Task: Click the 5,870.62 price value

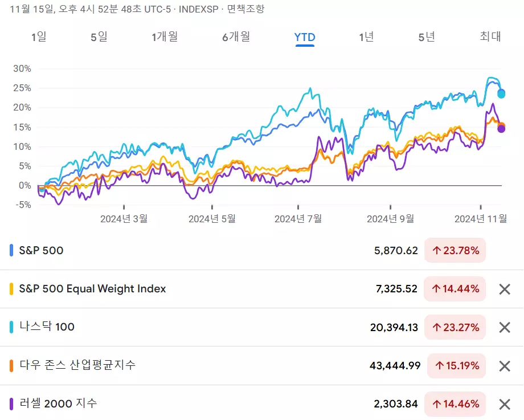Action: tap(396, 251)
